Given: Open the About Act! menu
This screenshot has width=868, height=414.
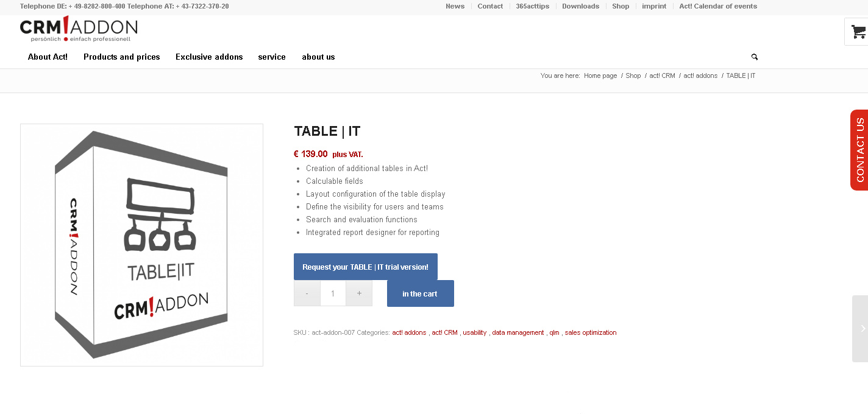Looking at the screenshot, I should 48,57.
